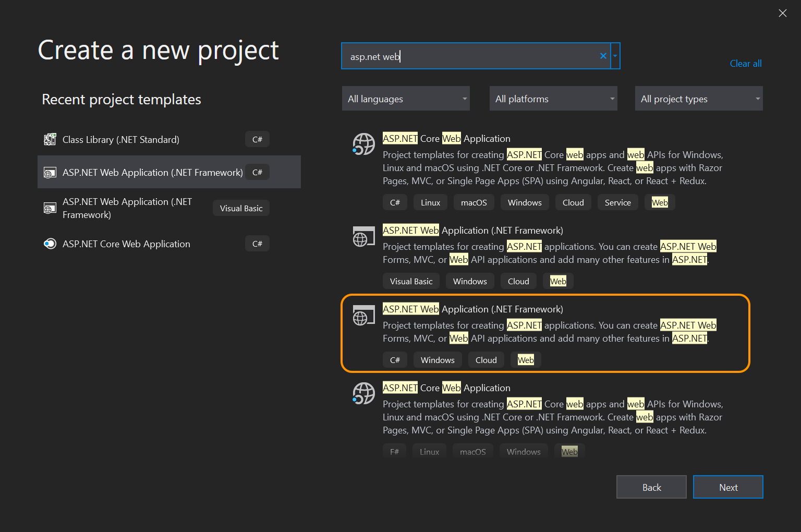Click the F# tag on the last result

(394, 452)
